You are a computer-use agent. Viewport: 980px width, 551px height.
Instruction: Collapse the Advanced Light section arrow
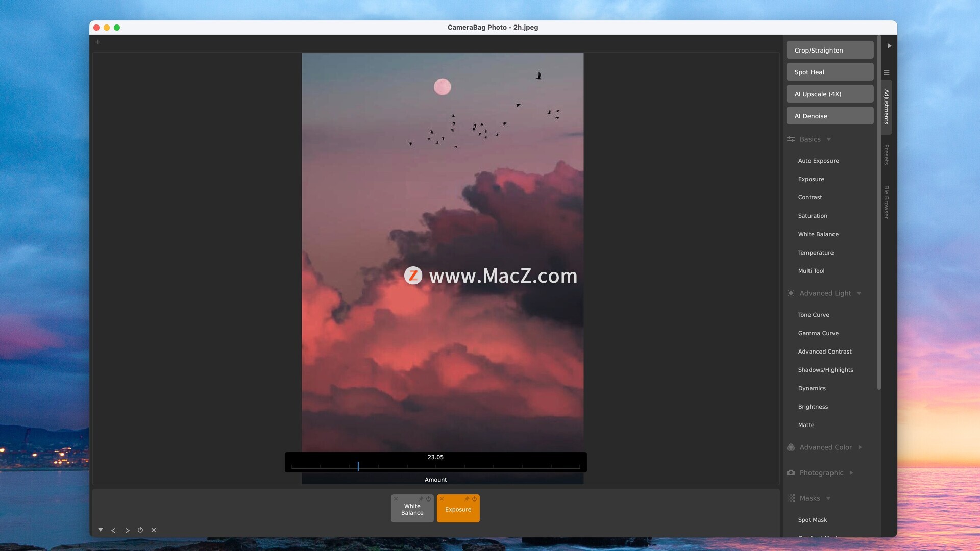pos(859,293)
